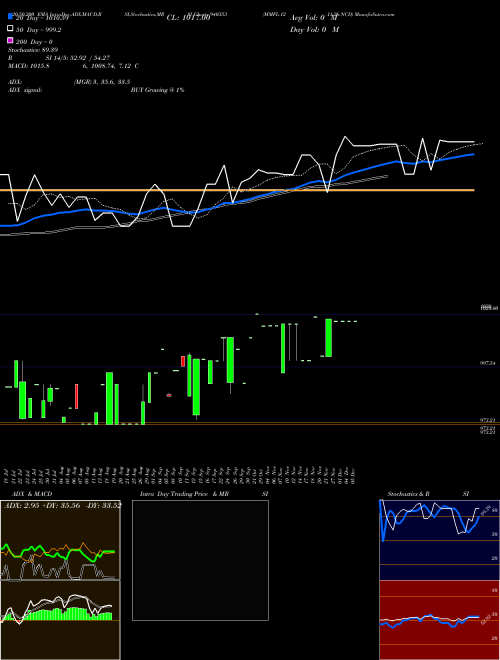Screen dimensions: 500x660
Task: Select the '20 Day = 1010.39' value
Action: [x=42, y=18]
